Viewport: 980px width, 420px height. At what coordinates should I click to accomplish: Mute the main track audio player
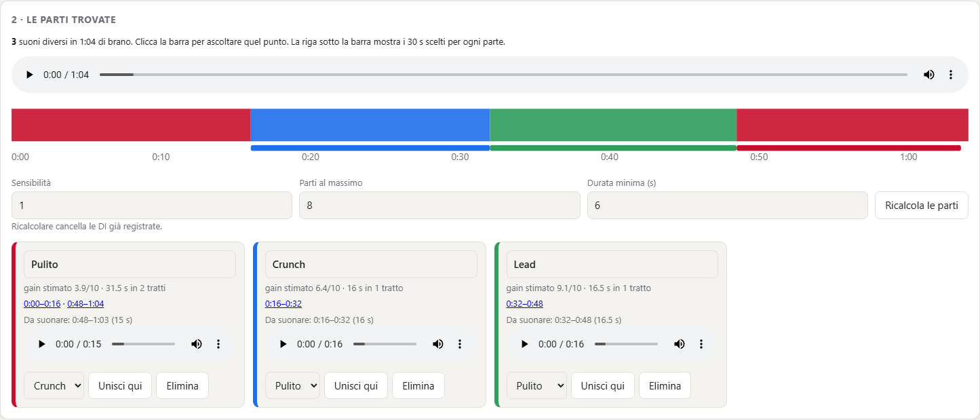click(x=928, y=75)
